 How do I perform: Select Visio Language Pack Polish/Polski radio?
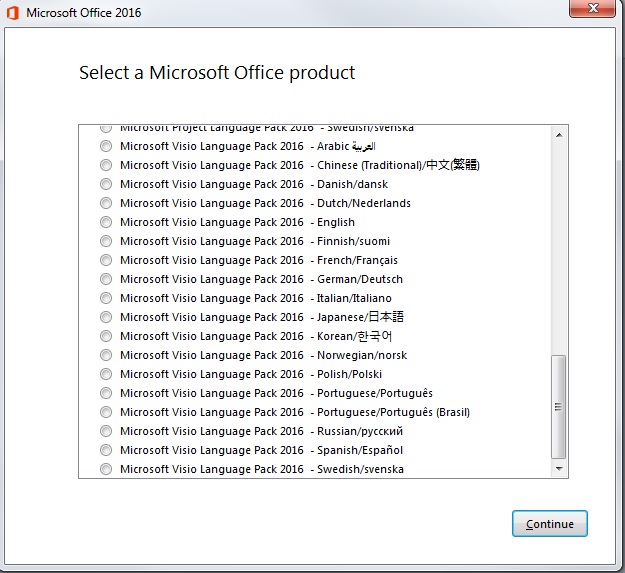point(106,374)
